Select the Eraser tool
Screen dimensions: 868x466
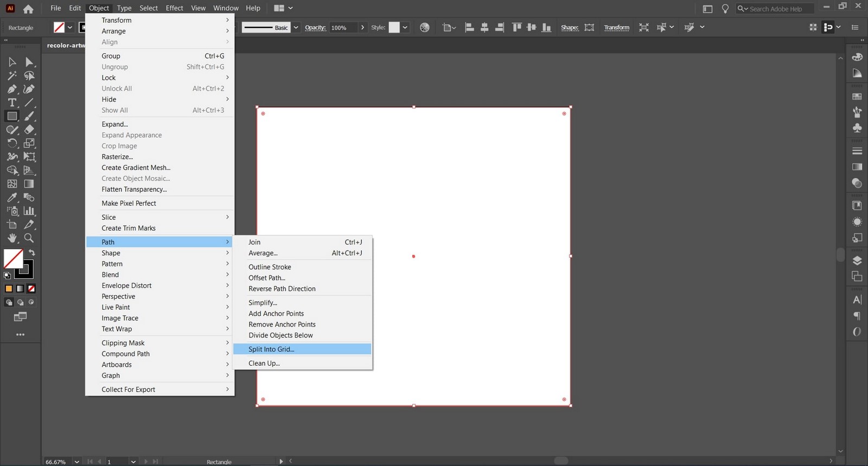(29, 130)
